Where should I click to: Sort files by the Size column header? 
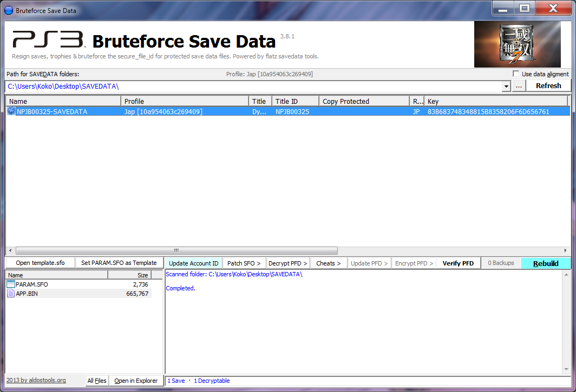tap(130, 275)
